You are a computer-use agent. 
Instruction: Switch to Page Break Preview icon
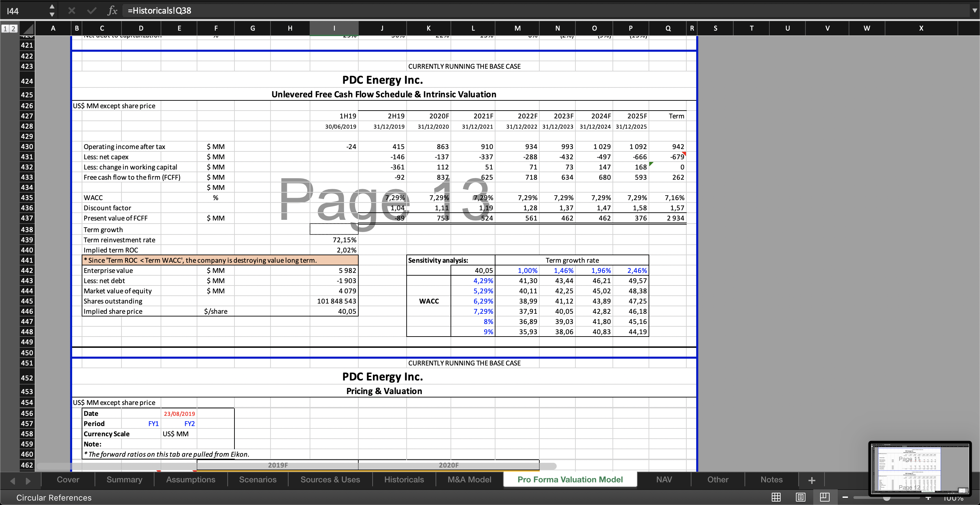(x=825, y=497)
